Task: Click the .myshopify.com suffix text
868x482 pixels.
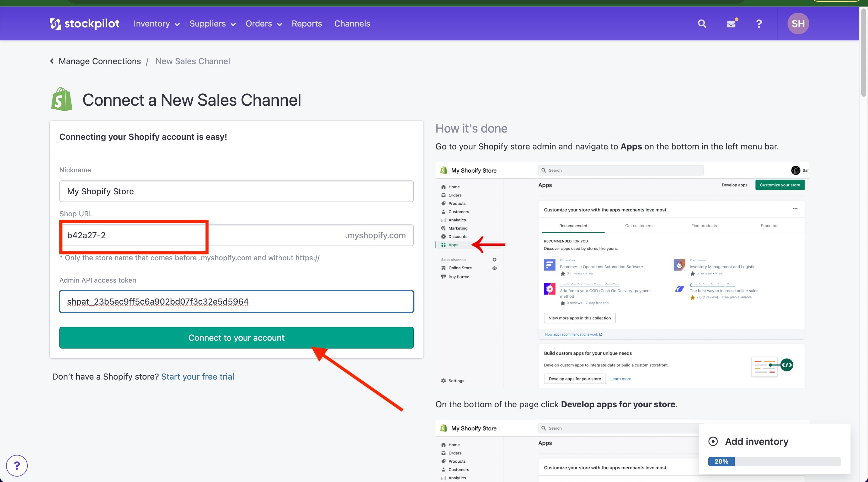Action: [375, 235]
